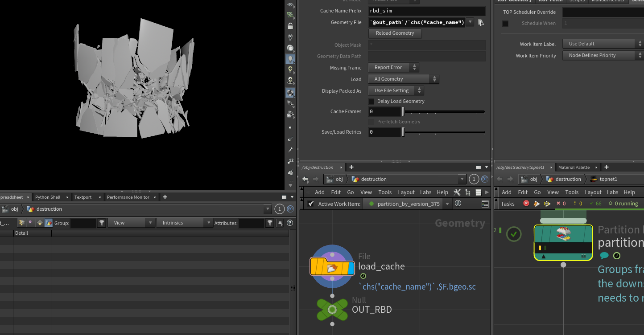Image resolution: width=644 pixels, height=335 pixels.
Task: Open the Work Item Priority dropdown
Action: coord(603,55)
